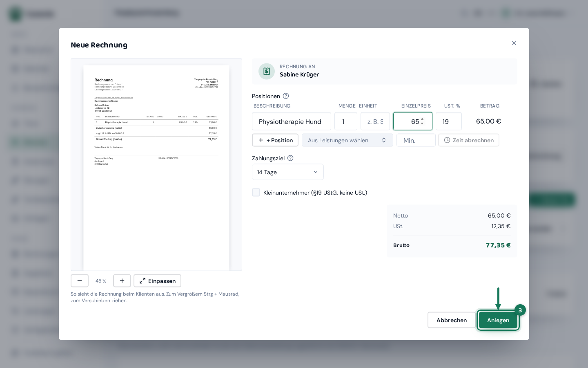Click the Netto amount 65,00 €
Image resolution: width=588 pixels, height=368 pixels.
[x=499, y=215]
